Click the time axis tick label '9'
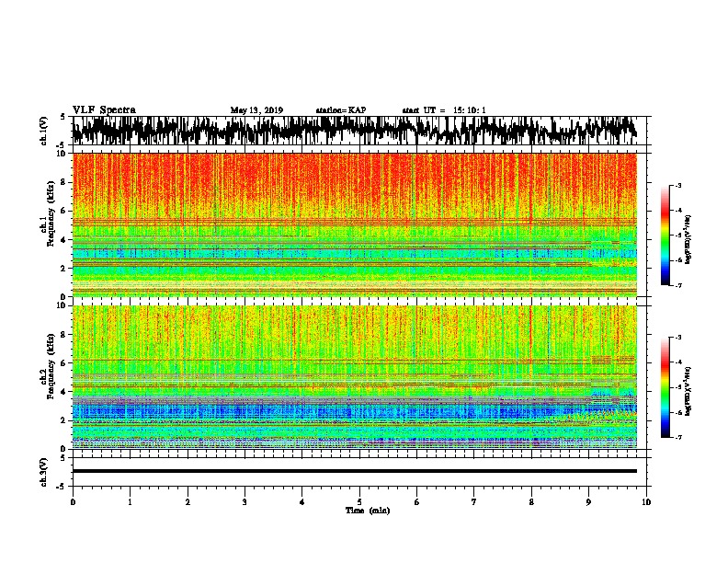This screenshot has width=728, height=563. (588, 502)
